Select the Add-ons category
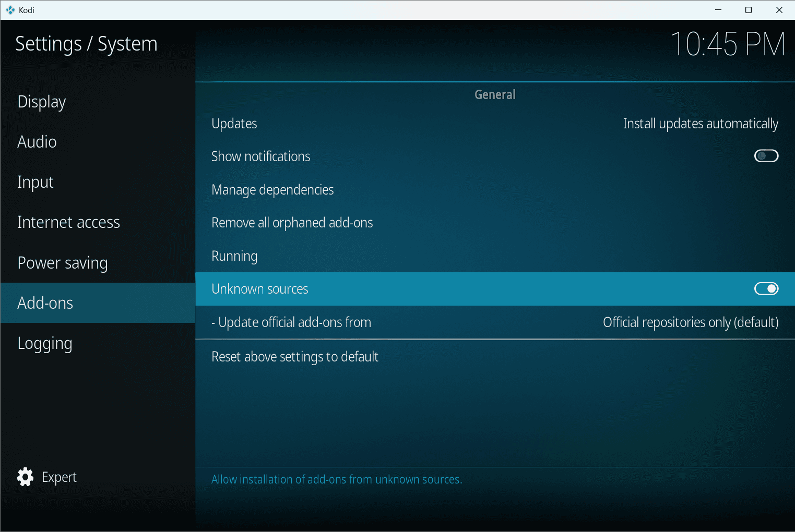This screenshot has height=532, width=795. tap(98, 303)
